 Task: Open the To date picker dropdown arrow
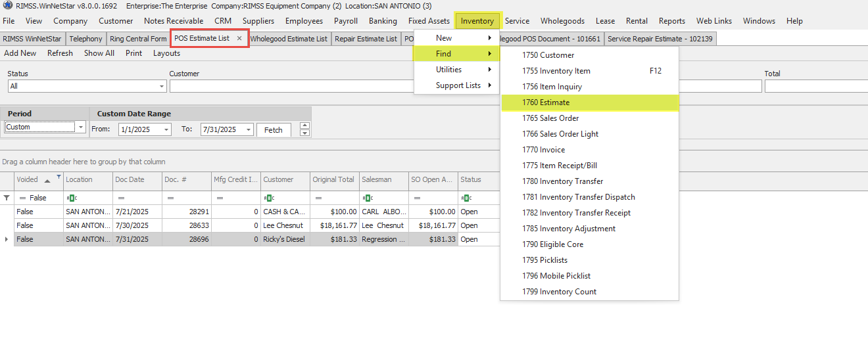pyautogui.click(x=248, y=129)
